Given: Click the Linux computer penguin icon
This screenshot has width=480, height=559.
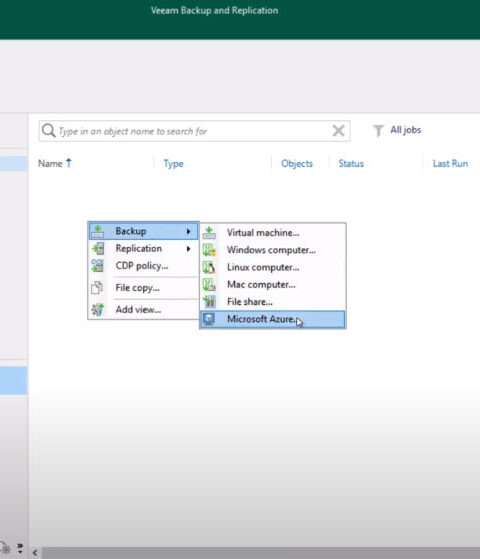Looking at the screenshot, I should (x=209, y=267).
